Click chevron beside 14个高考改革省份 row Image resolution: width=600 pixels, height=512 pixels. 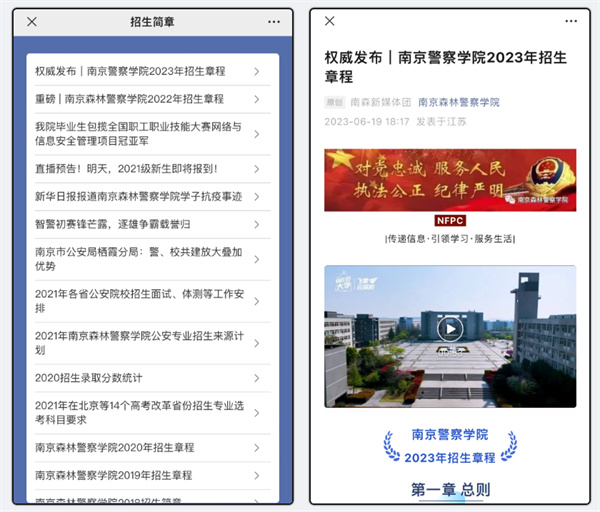pyautogui.click(x=257, y=413)
